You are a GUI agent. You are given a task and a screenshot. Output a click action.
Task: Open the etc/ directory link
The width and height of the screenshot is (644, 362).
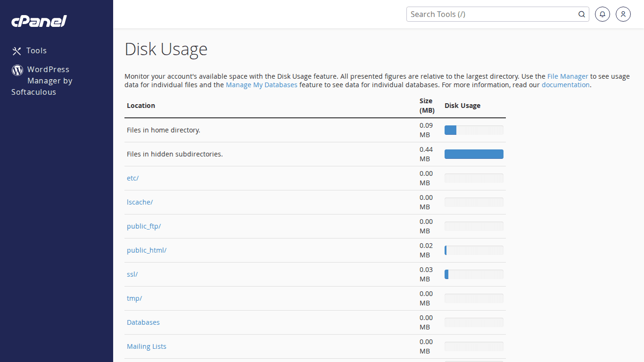[x=132, y=178]
